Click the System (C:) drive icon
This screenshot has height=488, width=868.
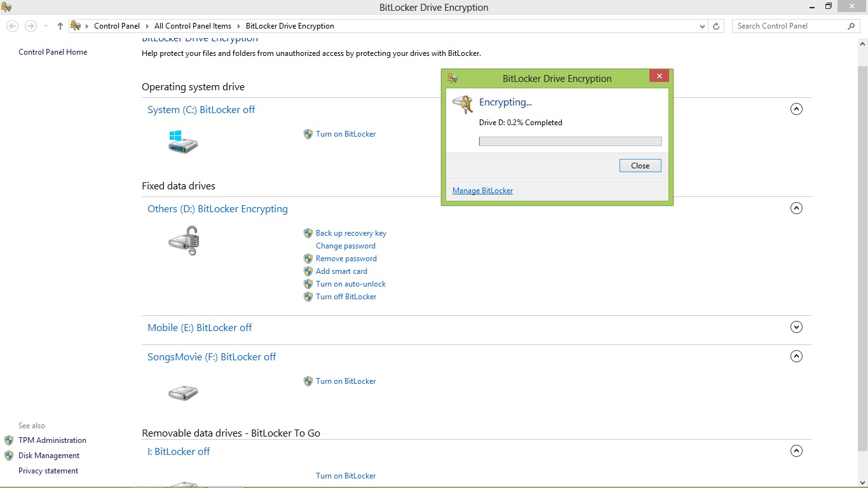tap(183, 141)
